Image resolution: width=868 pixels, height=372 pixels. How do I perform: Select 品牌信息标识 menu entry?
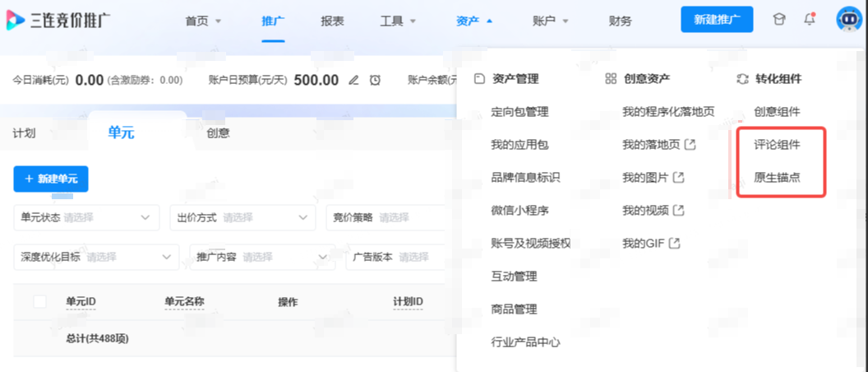click(526, 178)
